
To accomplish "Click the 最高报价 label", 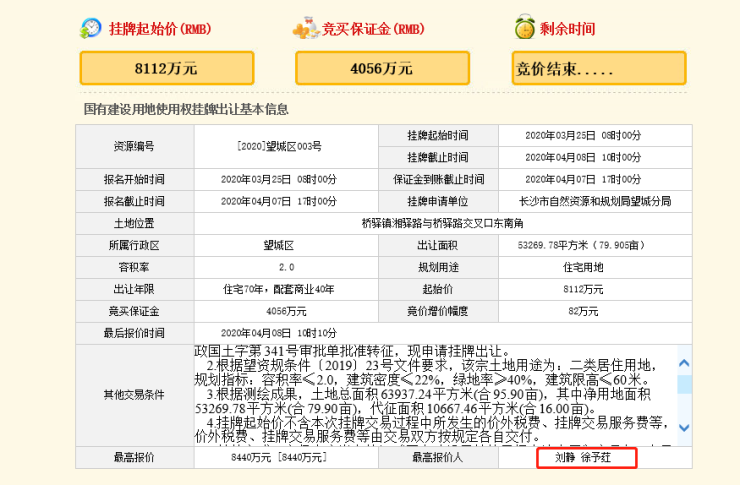I will (x=135, y=457).
